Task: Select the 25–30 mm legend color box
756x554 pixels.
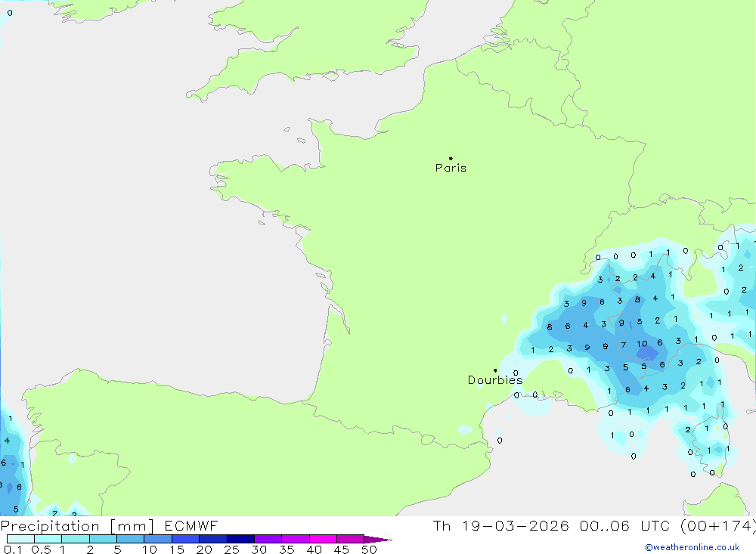Action: coord(240,539)
